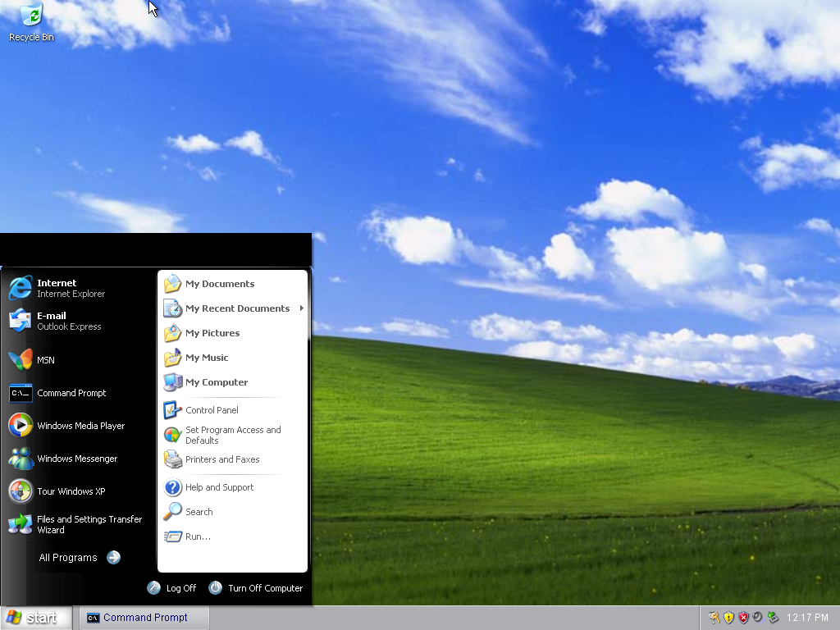Select the Search magnifier entry
840x630 pixels.
[x=234, y=512]
